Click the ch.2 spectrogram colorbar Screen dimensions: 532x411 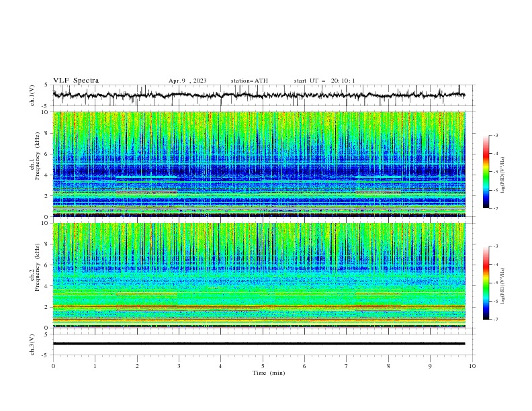pyautogui.click(x=486, y=283)
